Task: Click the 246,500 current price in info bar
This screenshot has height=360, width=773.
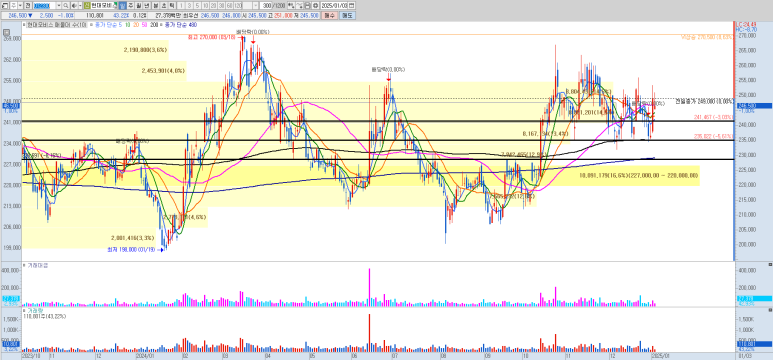Action: click(17, 16)
